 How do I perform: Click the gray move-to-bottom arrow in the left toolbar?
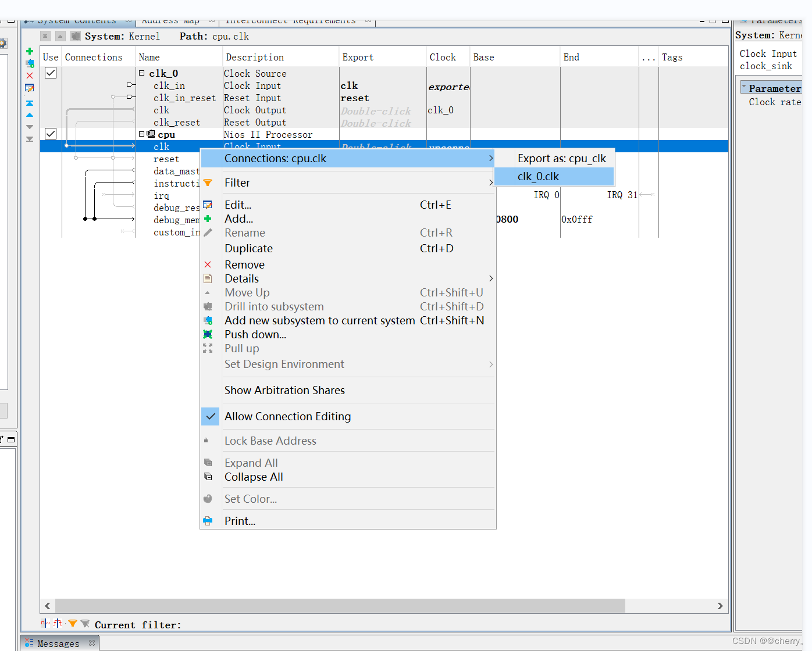tap(30, 139)
